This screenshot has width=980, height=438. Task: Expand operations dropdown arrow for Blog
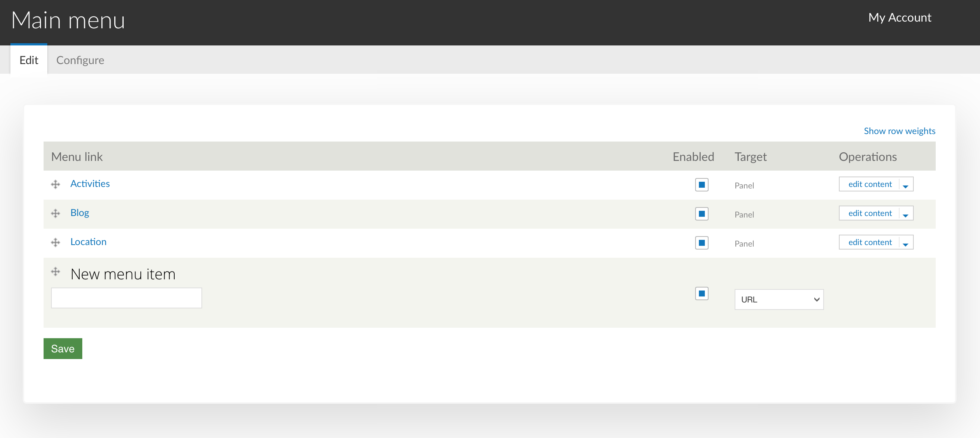point(906,214)
